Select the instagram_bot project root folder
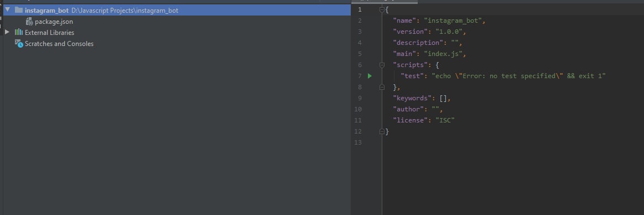 (177, 11)
